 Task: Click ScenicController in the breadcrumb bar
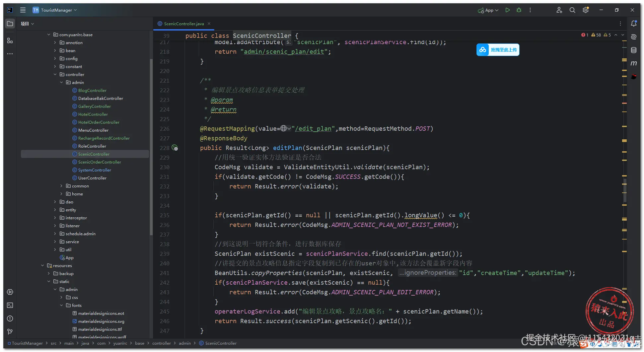[221, 343]
